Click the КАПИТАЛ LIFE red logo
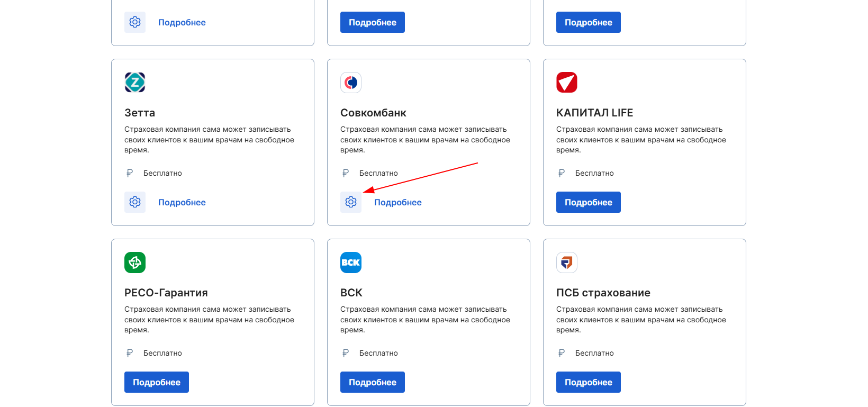The width and height of the screenshot is (868, 407). pos(567,83)
